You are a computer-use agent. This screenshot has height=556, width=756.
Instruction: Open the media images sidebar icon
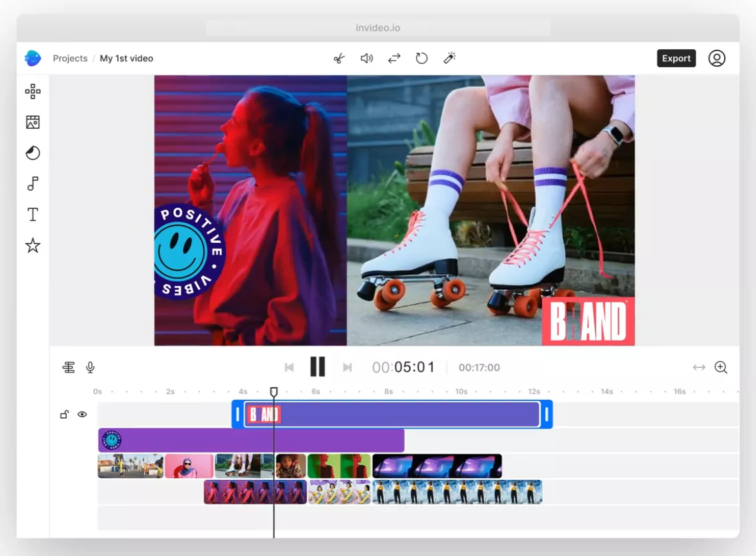[33, 122]
